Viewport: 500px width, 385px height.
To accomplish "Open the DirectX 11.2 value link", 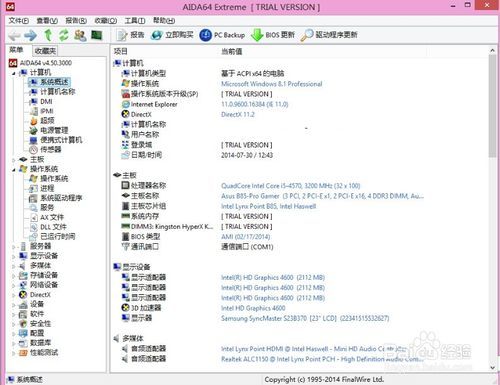I will [x=238, y=115].
